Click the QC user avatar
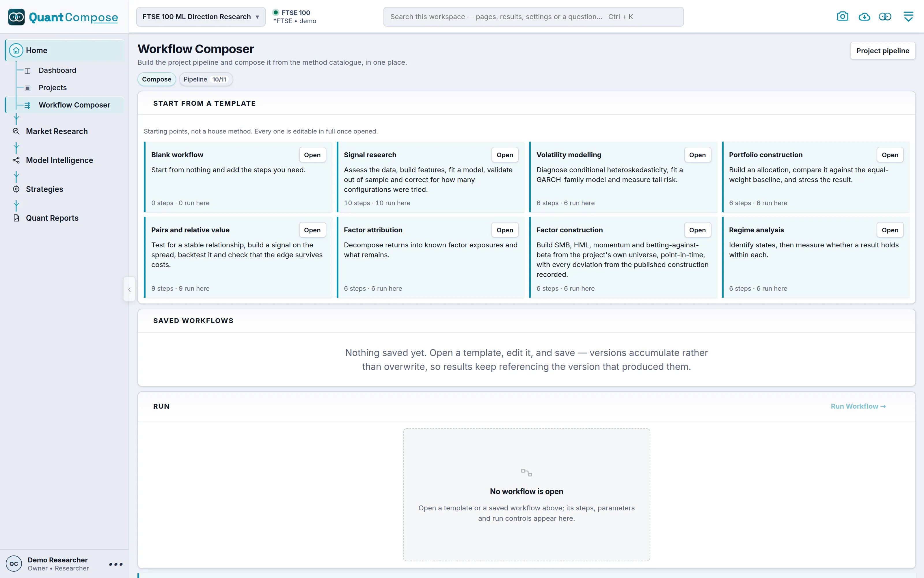924x578 pixels. [x=14, y=564]
